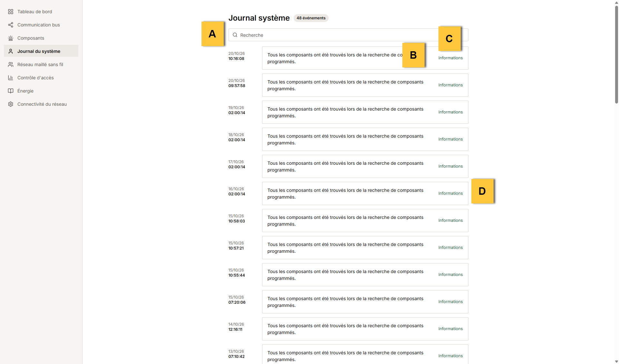Click the Énergie book icon
Screen dimensions: 619x364
(x=11, y=91)
